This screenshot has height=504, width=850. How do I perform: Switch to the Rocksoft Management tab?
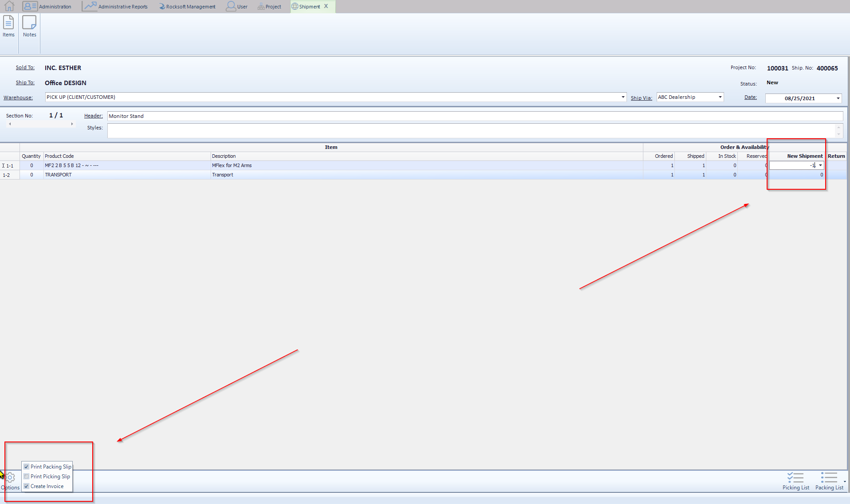coord(187,7)
